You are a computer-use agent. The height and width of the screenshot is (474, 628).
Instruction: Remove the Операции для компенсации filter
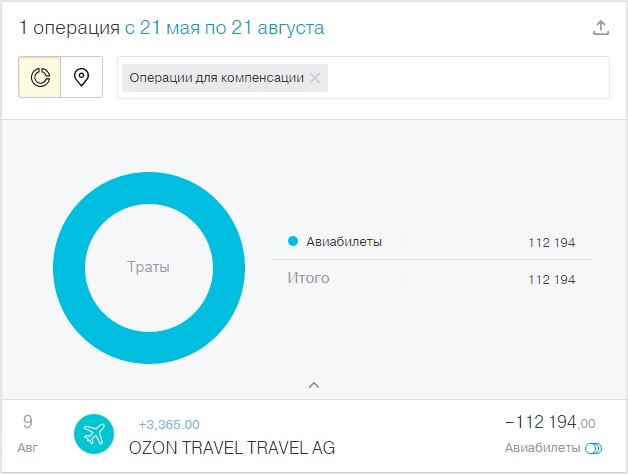tap(315, 78)
